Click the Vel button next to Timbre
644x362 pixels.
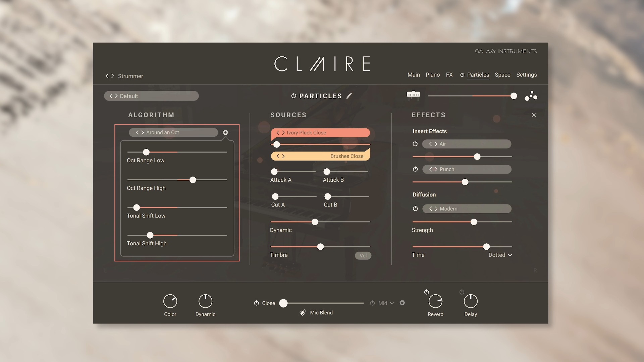pos(363,255)
